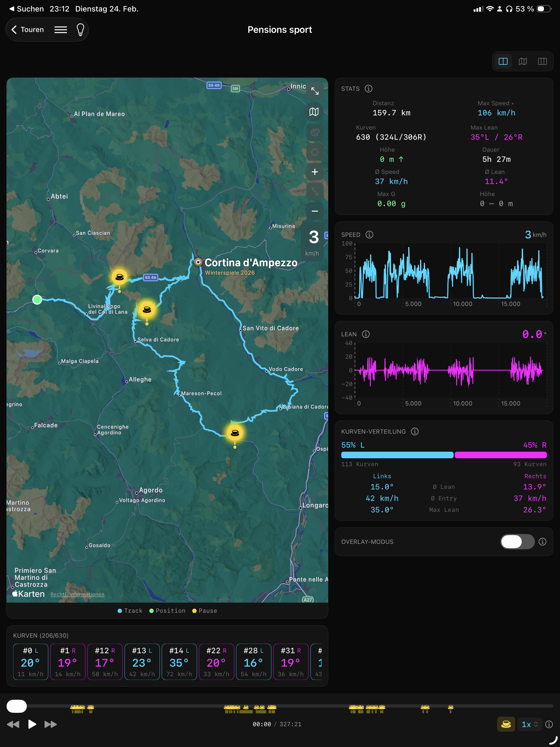Switch to split map-stats layout
This screenshot has width=560, height=747.
(x=503, y=62)
